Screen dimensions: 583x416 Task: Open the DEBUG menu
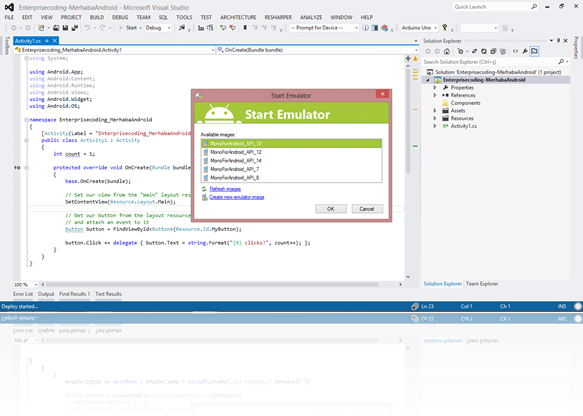point(120,17)
